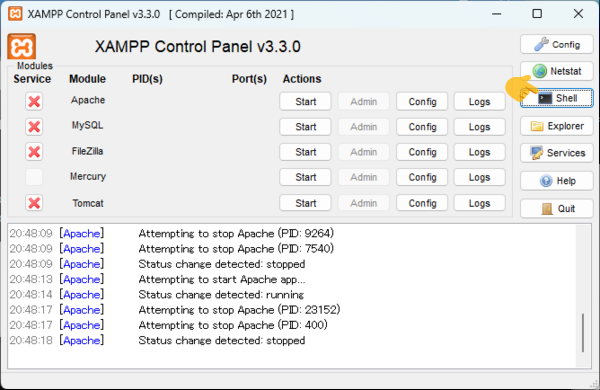The height and width of the screenshot is (390, 600).
Task: Open the Services panel button
Action: click(x=557, y=153)
